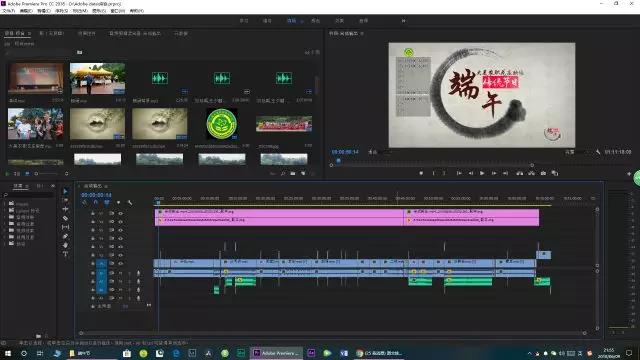
Task: Select the Razor tool in tools panel
Action: (x=65, y=218)
